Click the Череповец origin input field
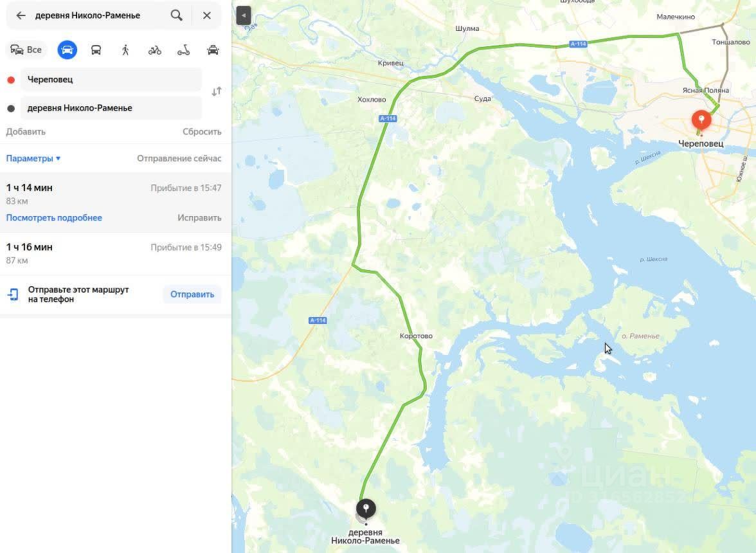Image resolution: width=756 pixels, height=553 pixels. 111,80
